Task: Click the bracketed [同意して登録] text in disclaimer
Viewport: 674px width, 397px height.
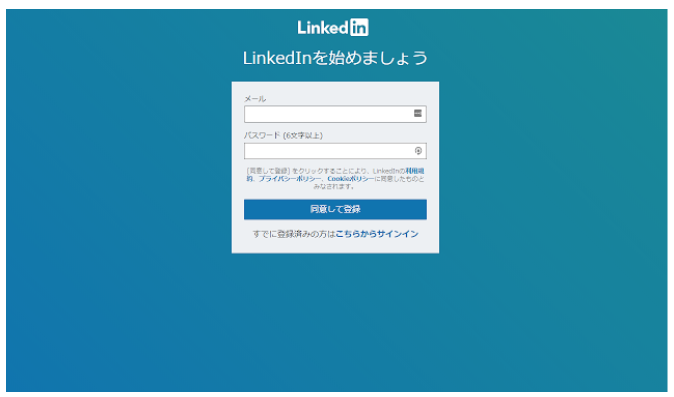Action: (x=269, y=171)
